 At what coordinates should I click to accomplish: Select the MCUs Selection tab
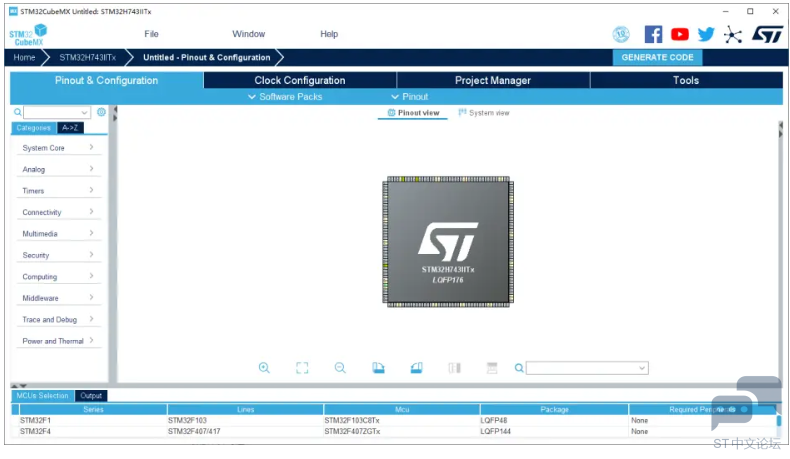(42, 396)
